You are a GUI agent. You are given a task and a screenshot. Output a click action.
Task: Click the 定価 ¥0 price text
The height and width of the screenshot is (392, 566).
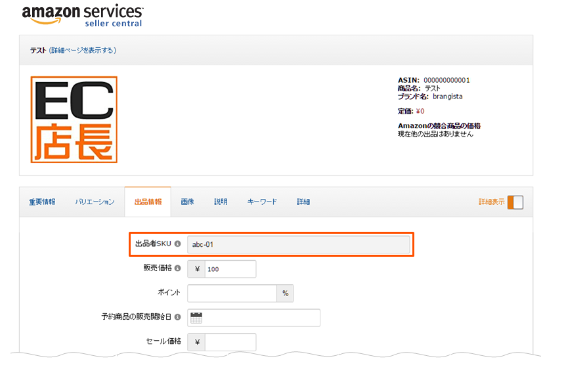411,111
